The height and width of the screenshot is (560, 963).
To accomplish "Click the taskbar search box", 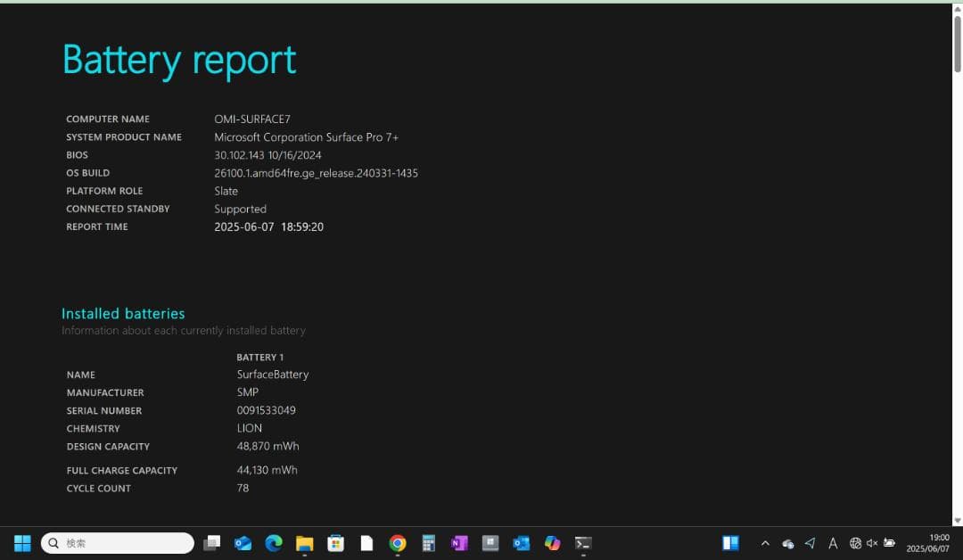I will pos(118,543).
